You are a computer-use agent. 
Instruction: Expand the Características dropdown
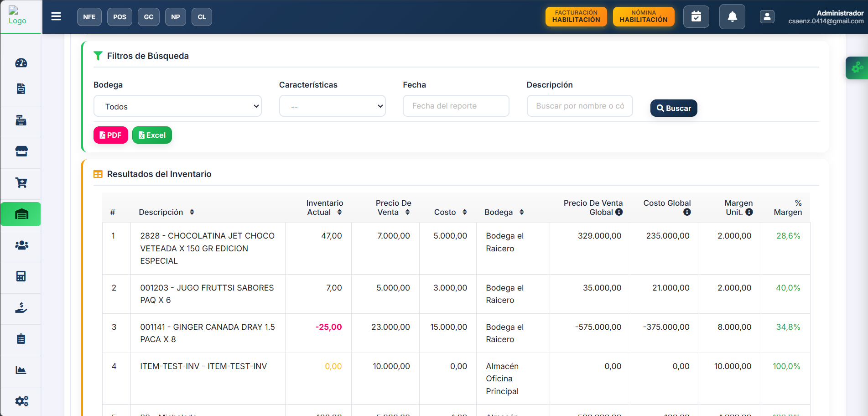coord(332,106)
